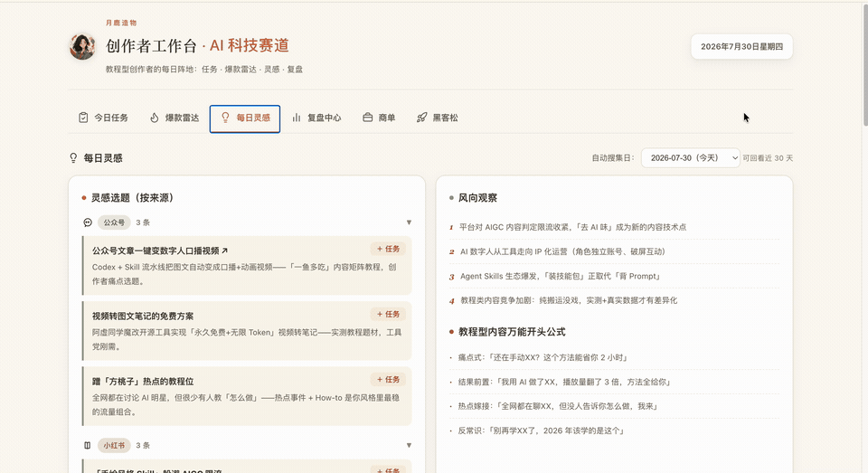Image resolution: width=868 pixels, height=473 pixels.
Task: Click the chat bubble icon beside 公众号
Action: pos(88,222)
